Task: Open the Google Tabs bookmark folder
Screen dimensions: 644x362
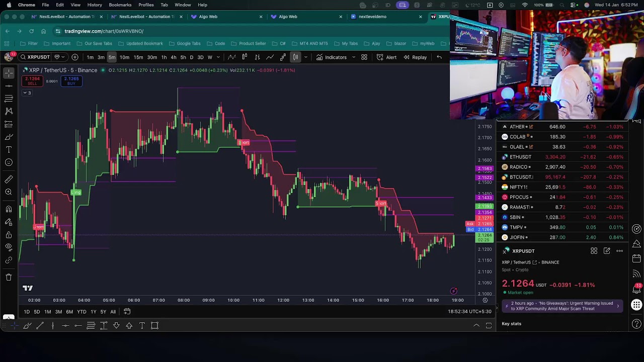Action: click(x=185, y=44)
